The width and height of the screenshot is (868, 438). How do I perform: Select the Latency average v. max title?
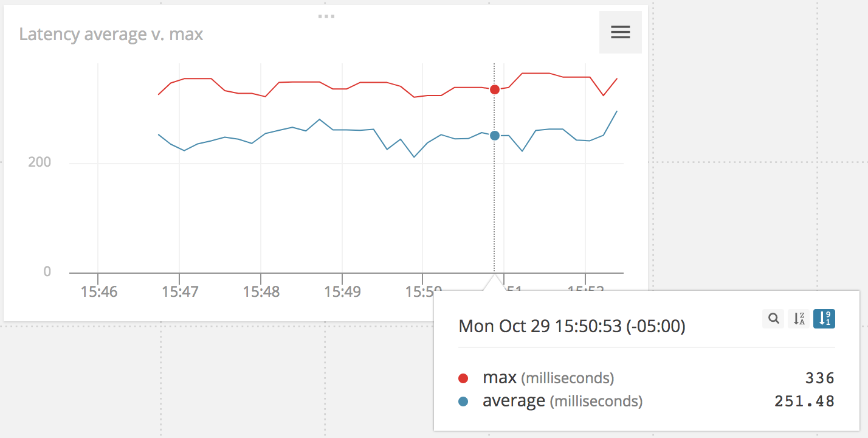[x=111, y=34]
